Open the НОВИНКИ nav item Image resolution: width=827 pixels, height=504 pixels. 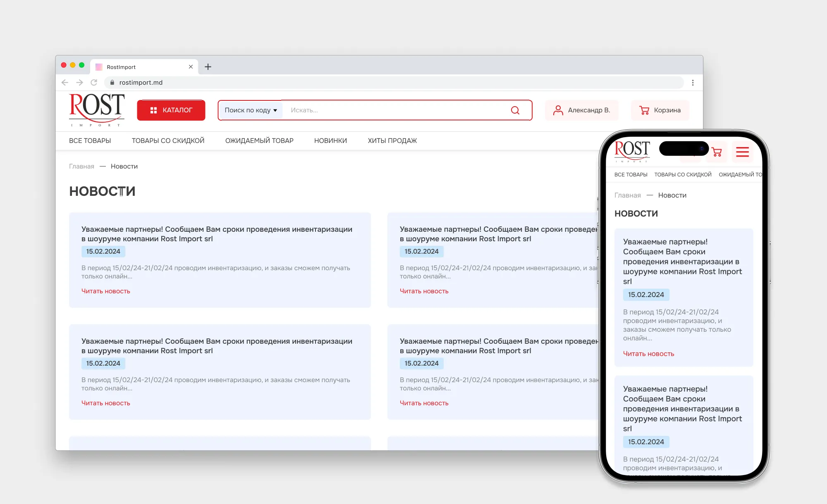pos(330,141)
